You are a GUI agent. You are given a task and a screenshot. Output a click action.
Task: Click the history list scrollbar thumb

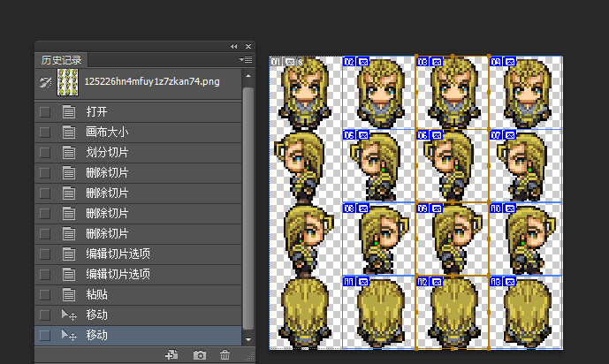point(248,209)
